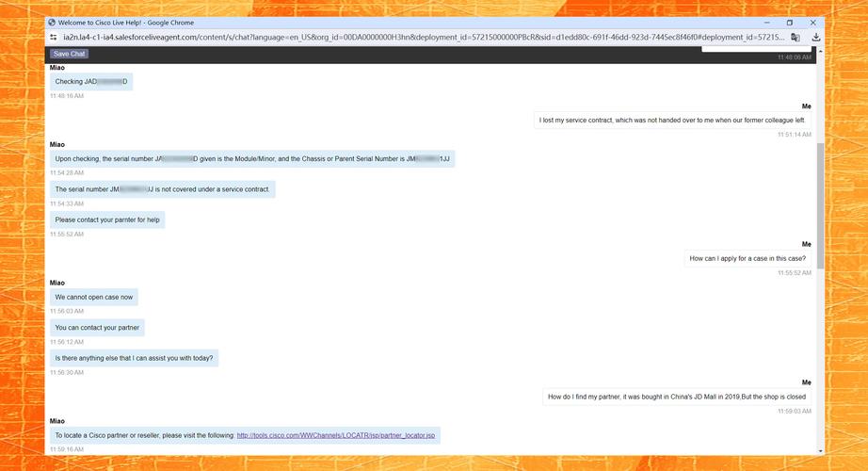Click 'To locate a Cisco partner' text
The height and width of the screenshot is (471, 868).
click(145, 435)
